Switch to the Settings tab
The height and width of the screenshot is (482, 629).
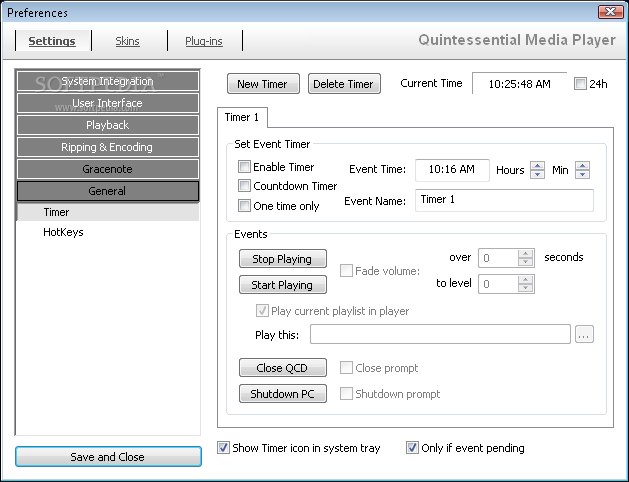tap(52, 41)
